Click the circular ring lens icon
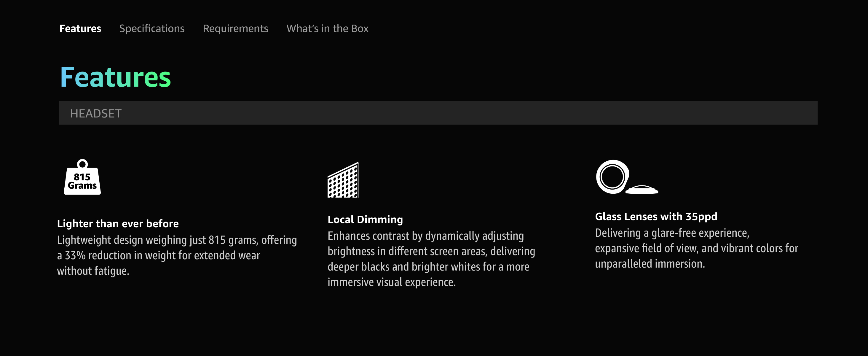Image resolution: width=868 pixels, height=356 pixels. (x=612, y=177)
